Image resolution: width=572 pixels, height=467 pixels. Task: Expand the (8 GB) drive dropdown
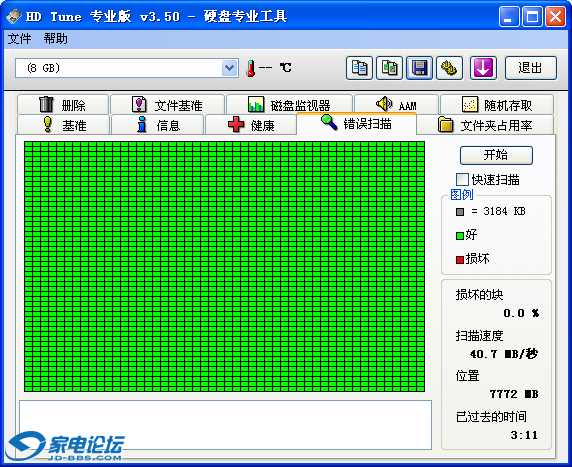[229, 68]
